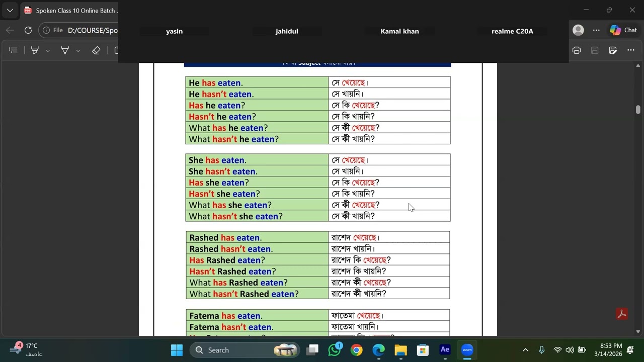
Task: Open Microsoft Store from the taskbar
Action: pyautogui.click(x=423, y=350)
